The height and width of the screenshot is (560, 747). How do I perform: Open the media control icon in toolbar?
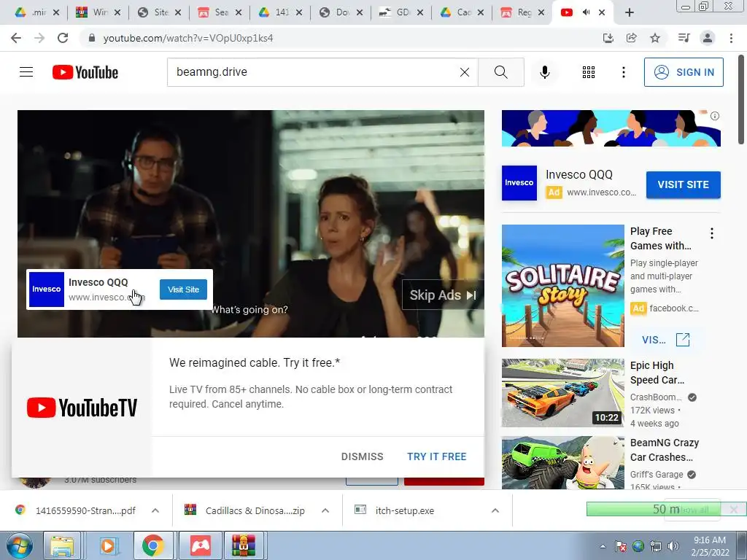click(684, 38)
